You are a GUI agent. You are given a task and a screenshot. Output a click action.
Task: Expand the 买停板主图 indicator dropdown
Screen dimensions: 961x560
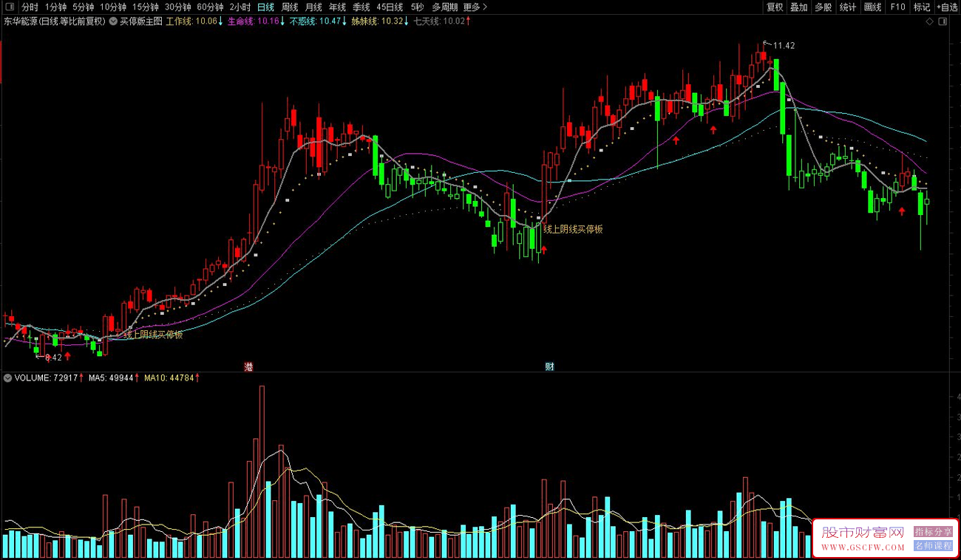(113, 21)
